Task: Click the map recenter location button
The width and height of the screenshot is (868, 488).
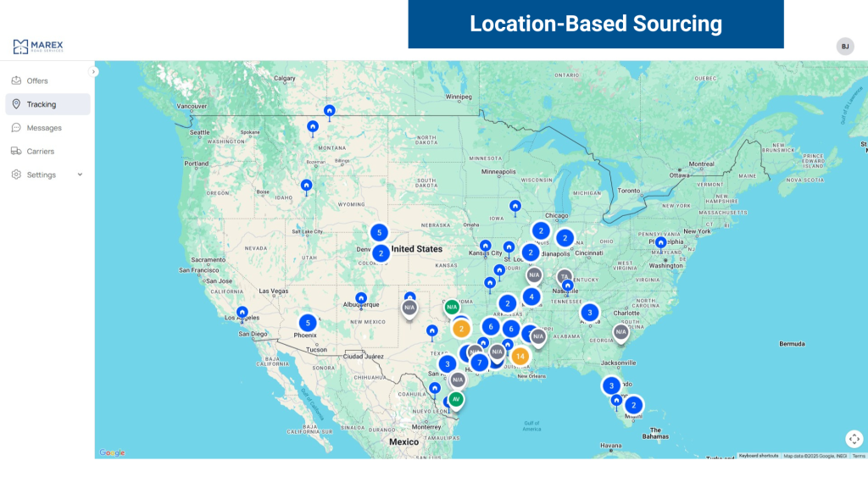Action: pyautogui.click(x=854, y=439)
